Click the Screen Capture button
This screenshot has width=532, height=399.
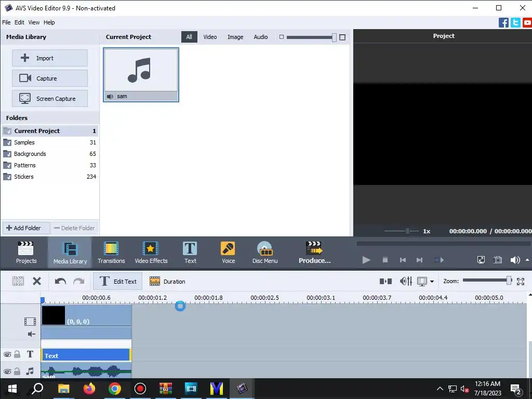tap(50, 98)
